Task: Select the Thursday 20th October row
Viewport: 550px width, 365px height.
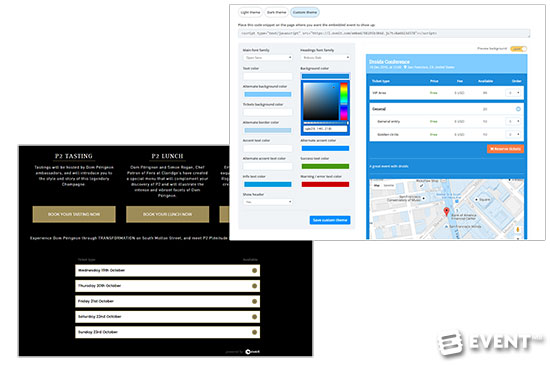Action: [x=167, y=286]
